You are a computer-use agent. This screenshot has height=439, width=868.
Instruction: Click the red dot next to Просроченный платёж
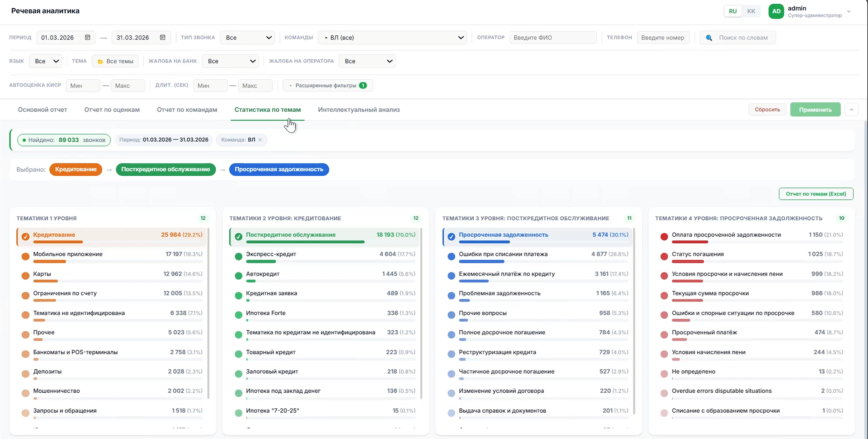[x=664, y=334]
